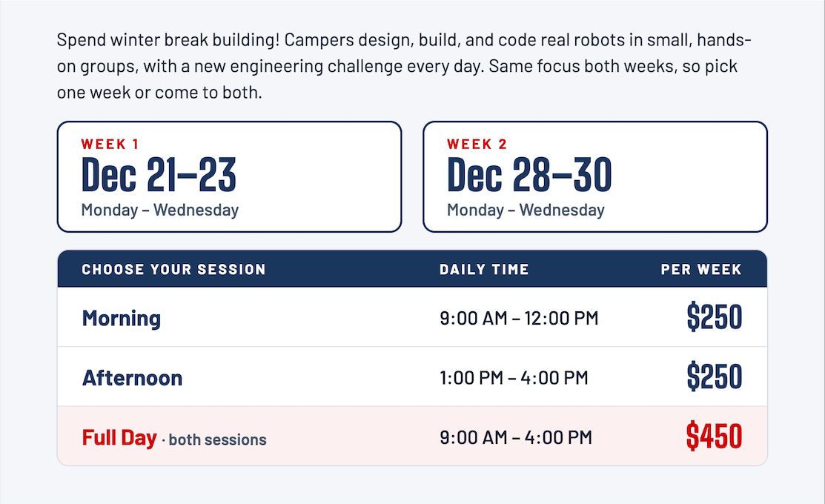Click the red $450 Full Day price

pos(715,436)
